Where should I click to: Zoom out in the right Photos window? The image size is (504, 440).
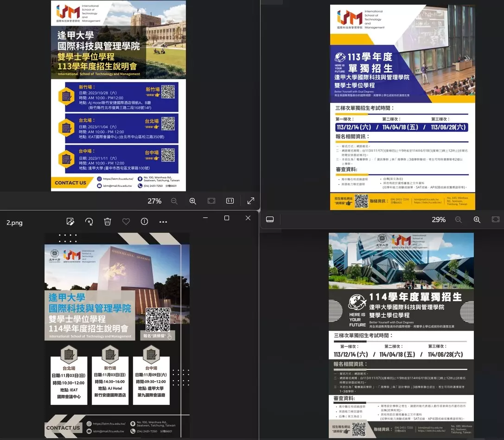pos(459,219)
